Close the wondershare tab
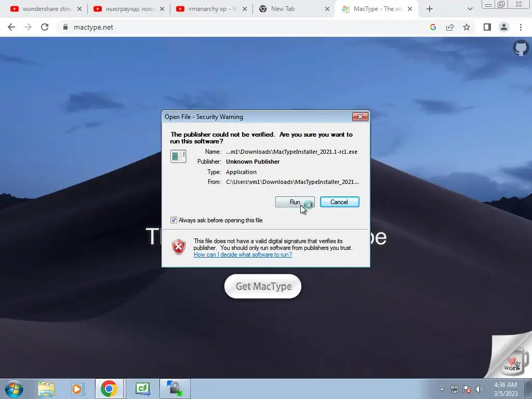Viewport: 532px width, 399px height. click(79, 9)
